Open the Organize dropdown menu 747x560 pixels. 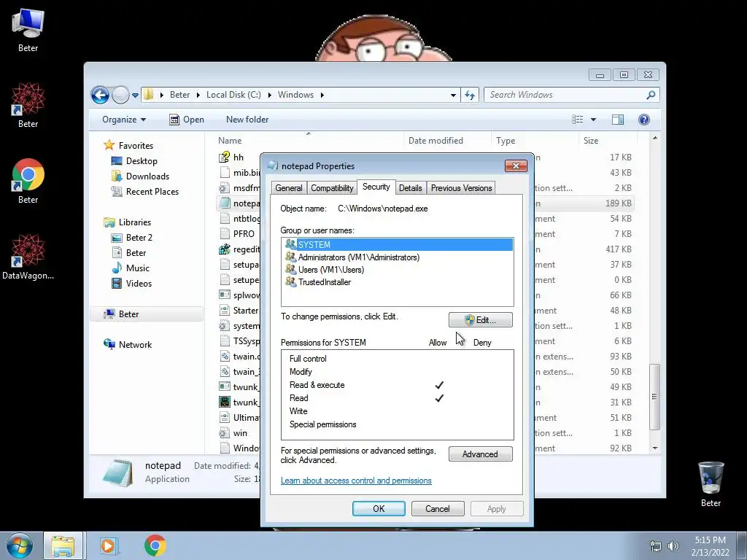[x=124, y=120]
